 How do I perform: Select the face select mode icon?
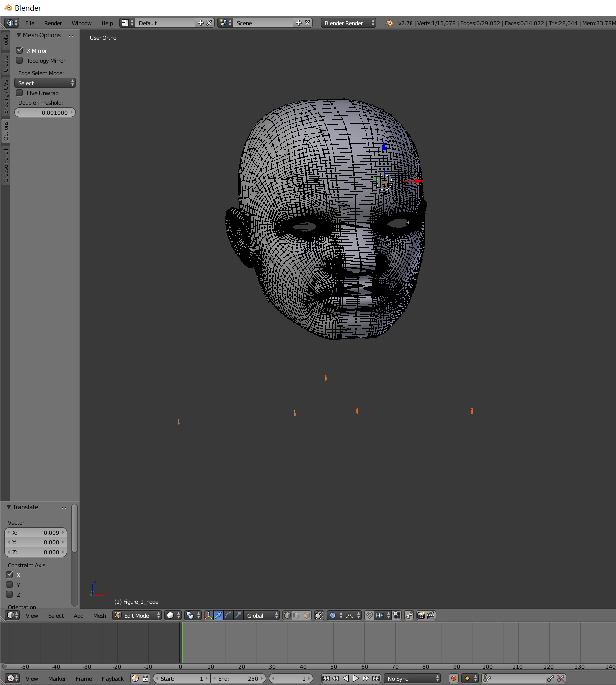(x=307, y=615)
